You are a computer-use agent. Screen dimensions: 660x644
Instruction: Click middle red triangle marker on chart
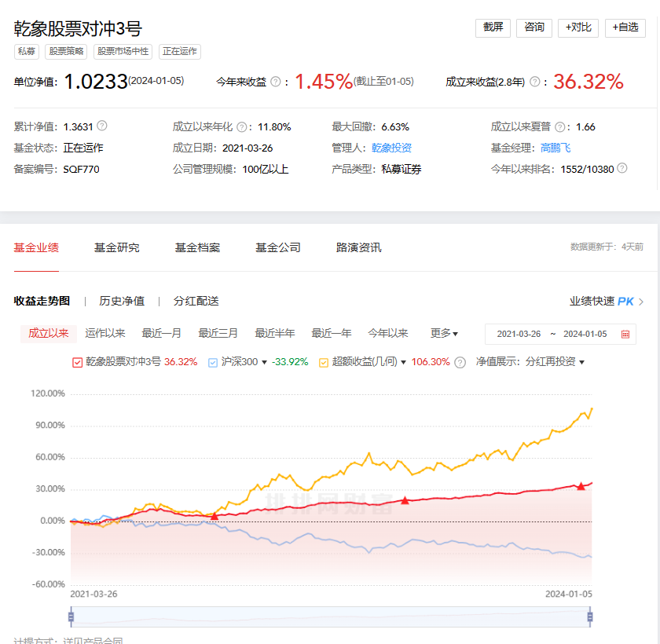(x=405, y=500)
